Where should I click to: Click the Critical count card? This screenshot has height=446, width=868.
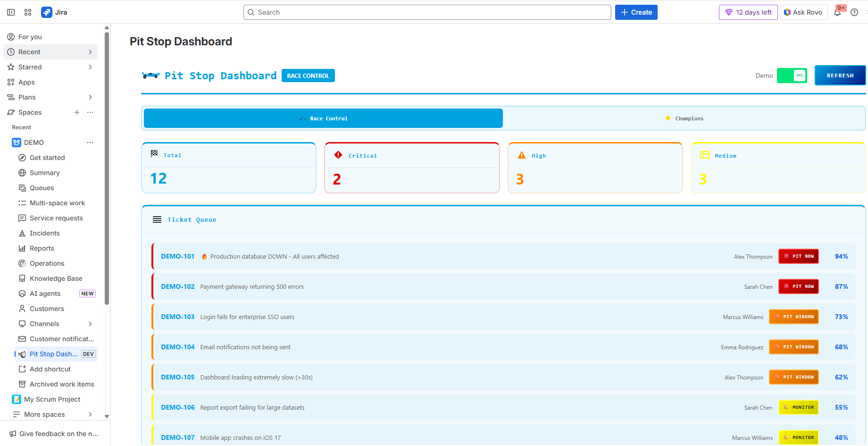pyautogui.click(x=412, y=168)
